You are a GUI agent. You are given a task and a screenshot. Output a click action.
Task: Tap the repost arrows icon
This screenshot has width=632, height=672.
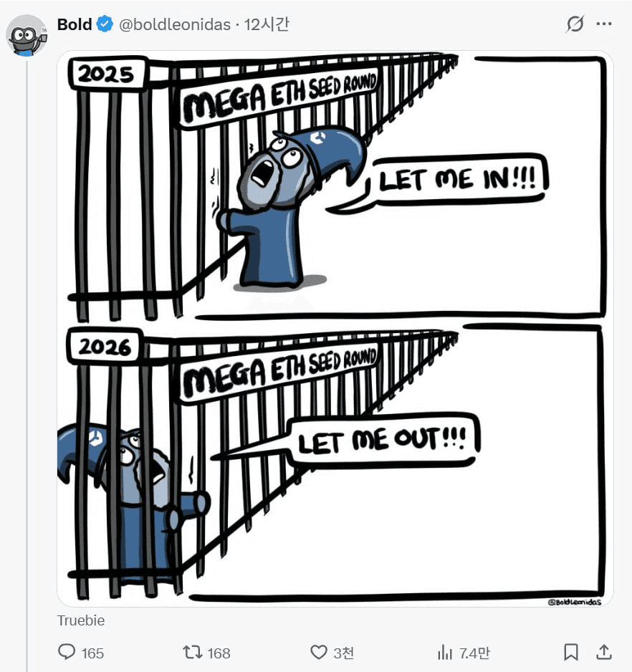(x=193, y=652)
